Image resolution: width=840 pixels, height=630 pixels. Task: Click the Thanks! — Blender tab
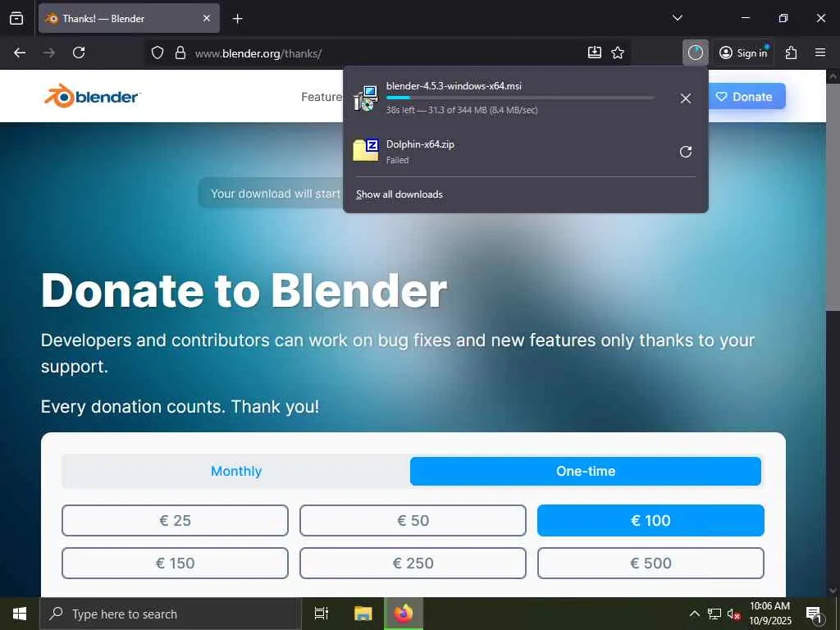(x=129, y=18)
